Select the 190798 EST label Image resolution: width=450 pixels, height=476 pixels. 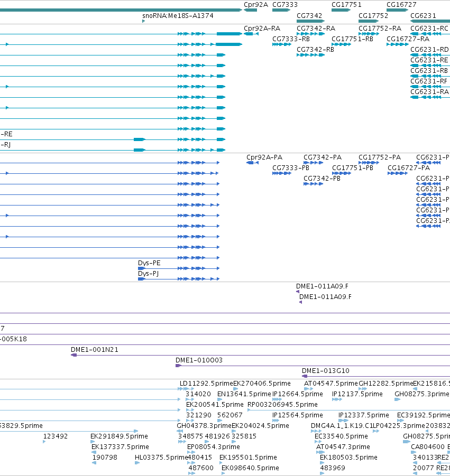105,457
